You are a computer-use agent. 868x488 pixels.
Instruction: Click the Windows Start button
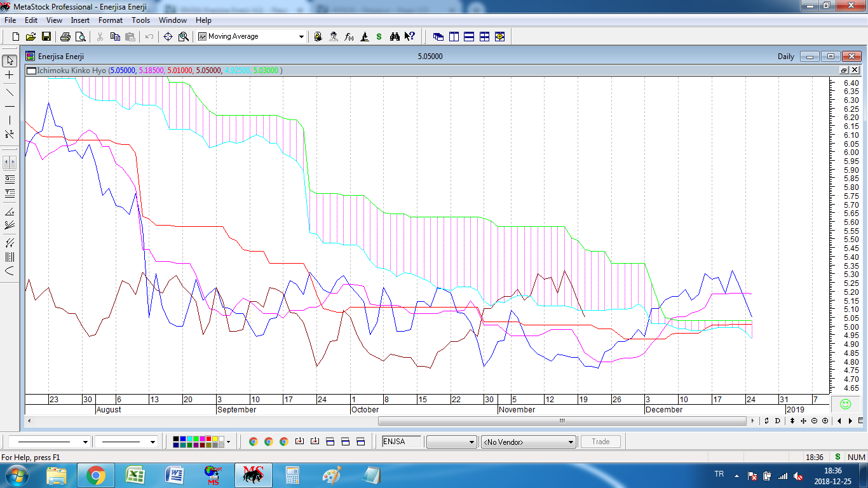point(16,475)
